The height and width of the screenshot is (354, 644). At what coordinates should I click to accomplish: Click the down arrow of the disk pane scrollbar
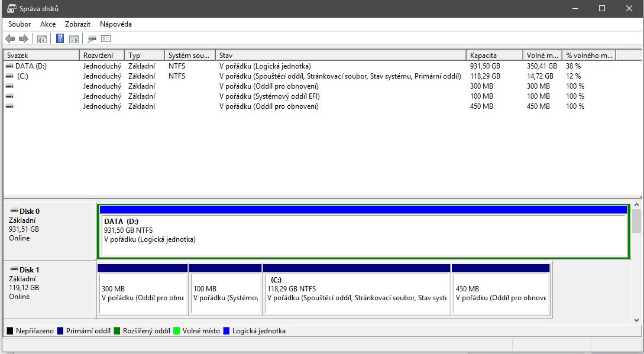[636, 320]
